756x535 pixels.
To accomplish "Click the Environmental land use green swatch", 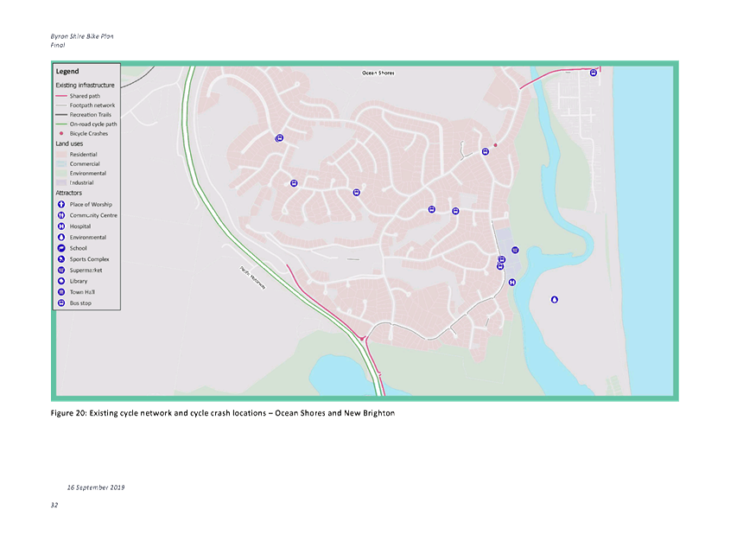I will coord(61,173).
